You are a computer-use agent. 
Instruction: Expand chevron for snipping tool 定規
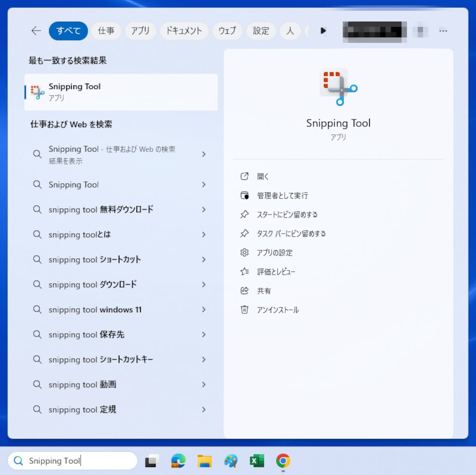pyautogui.click(x=204, y=410)
